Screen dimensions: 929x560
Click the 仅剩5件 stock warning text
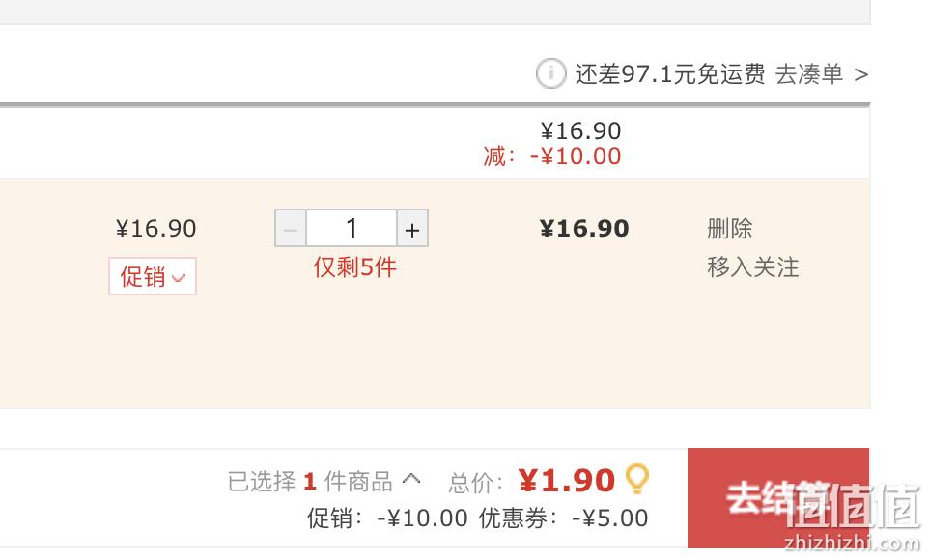[x=354, y=267]
